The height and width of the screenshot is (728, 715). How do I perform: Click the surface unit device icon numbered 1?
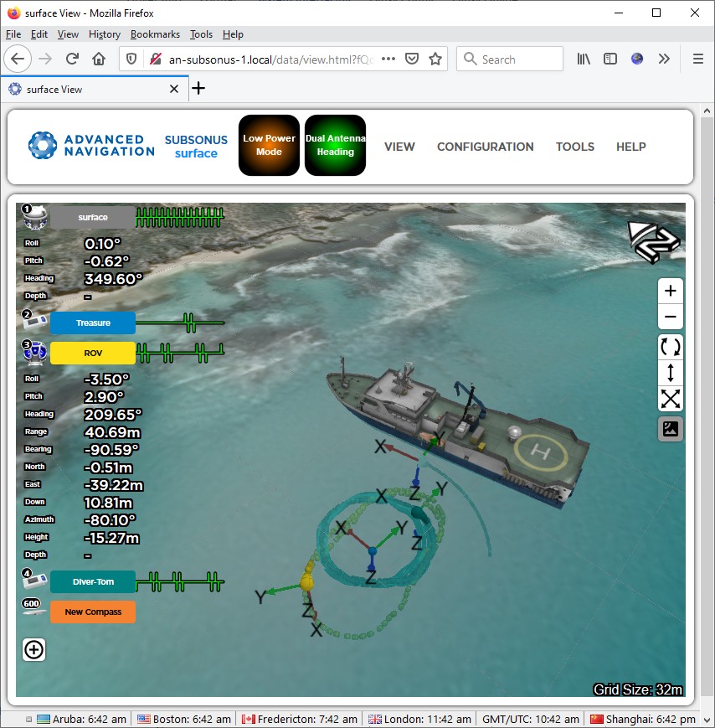point(35,217)
